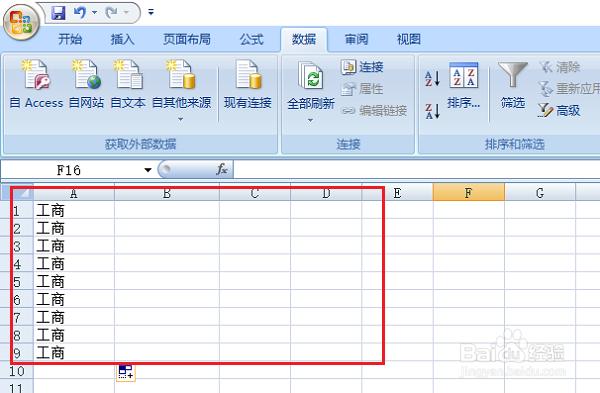Screen dimensions: 600x393
Task: Select row 5 header
Action: (x=17, y=282)
